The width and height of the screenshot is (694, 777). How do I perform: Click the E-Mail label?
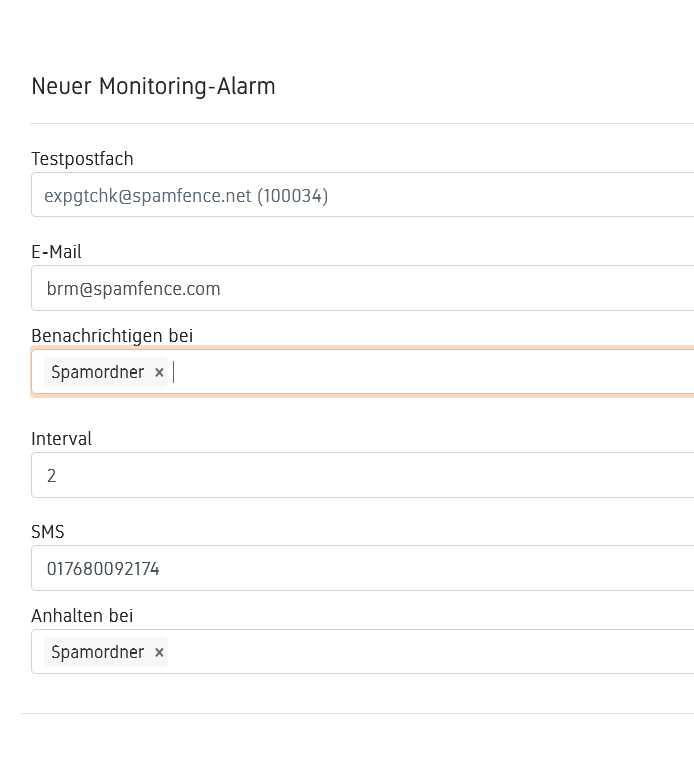tap(56, 252)
